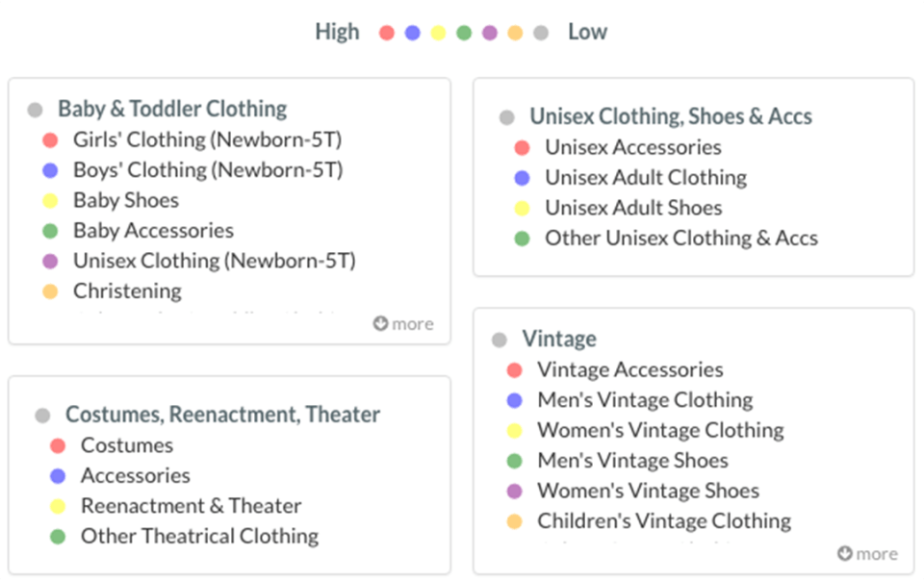Click green dot beside Baby Accessories
This screenshot has width=924, height=581.
(x=50, y=231)
